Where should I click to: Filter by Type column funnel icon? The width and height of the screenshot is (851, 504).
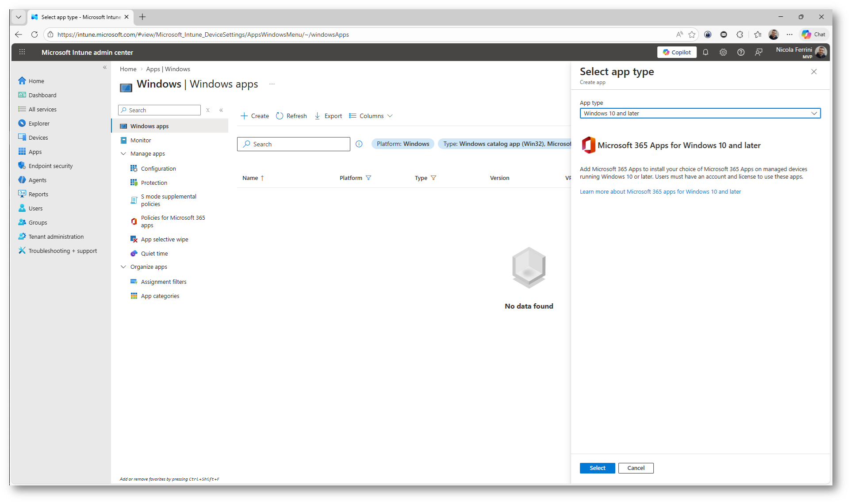coord(433,178)
